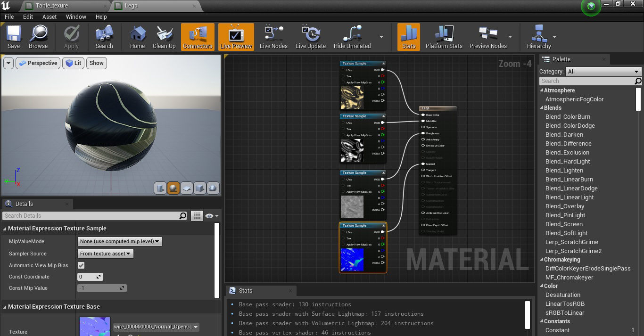
Task: Collapse the Chromakeying palette category
Action: pos(541,260)
